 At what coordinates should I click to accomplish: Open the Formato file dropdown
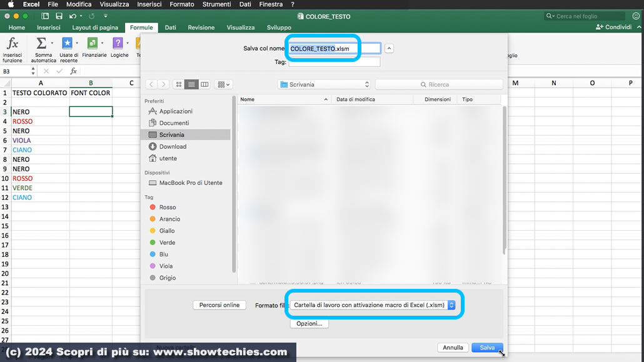(373, 305)
